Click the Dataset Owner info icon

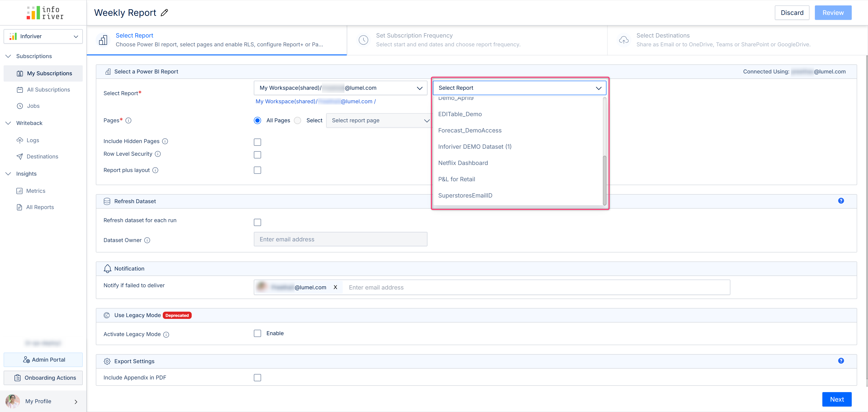(147, 240)
